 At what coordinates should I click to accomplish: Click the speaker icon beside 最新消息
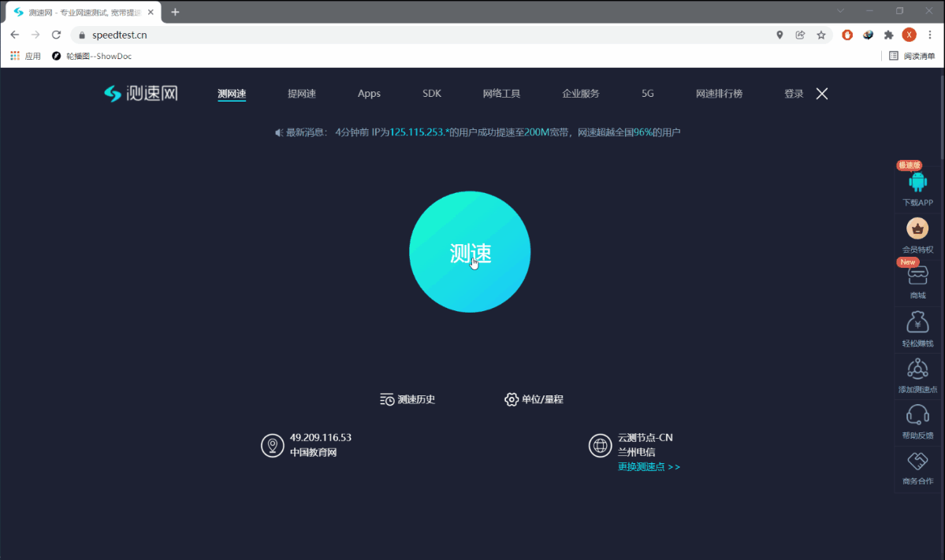279,132
